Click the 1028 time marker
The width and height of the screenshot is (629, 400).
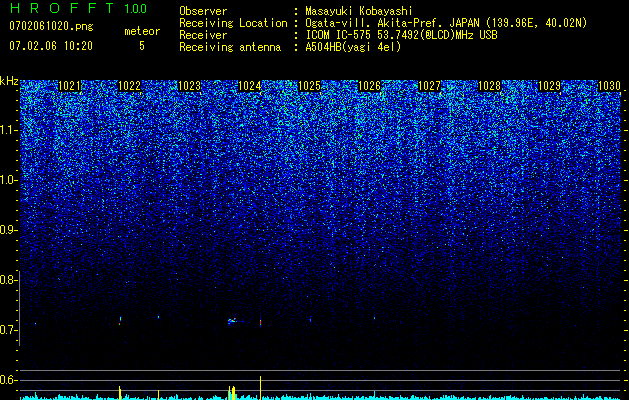489,85
